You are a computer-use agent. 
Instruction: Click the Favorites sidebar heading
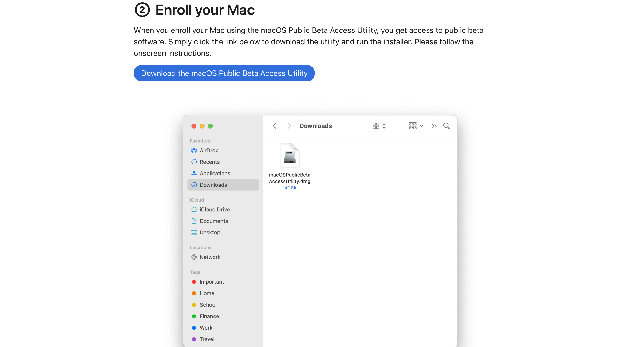[x=200, y=141]
